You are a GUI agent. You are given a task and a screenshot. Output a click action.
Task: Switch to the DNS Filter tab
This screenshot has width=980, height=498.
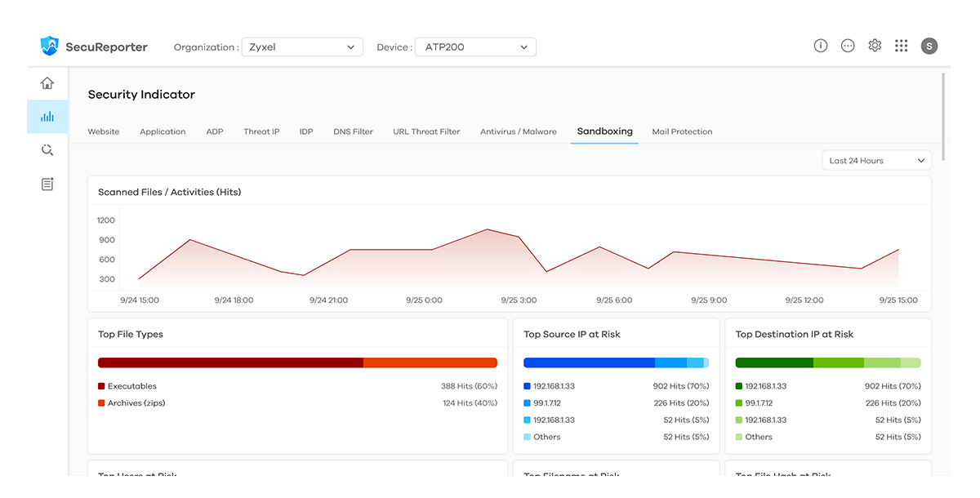tap(353, 131)
